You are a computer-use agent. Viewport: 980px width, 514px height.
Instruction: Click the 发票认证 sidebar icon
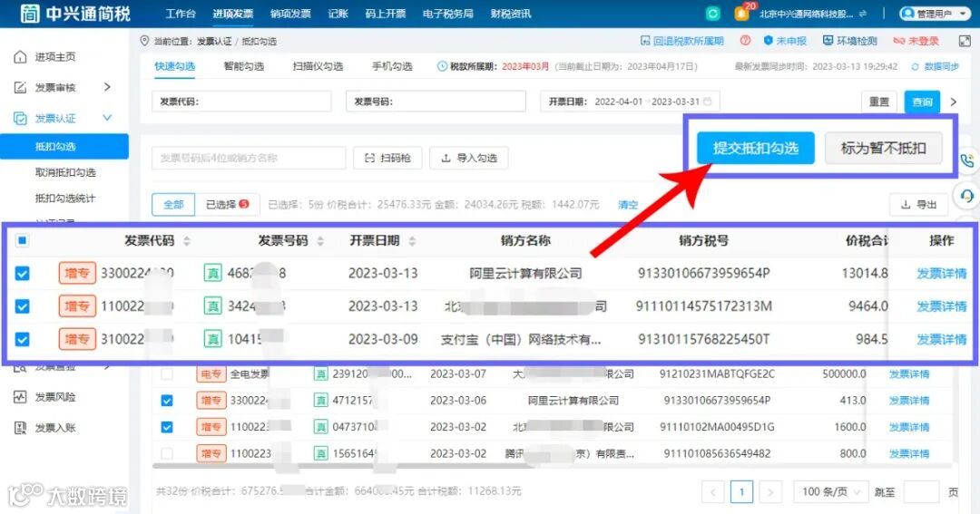(20, 118)
